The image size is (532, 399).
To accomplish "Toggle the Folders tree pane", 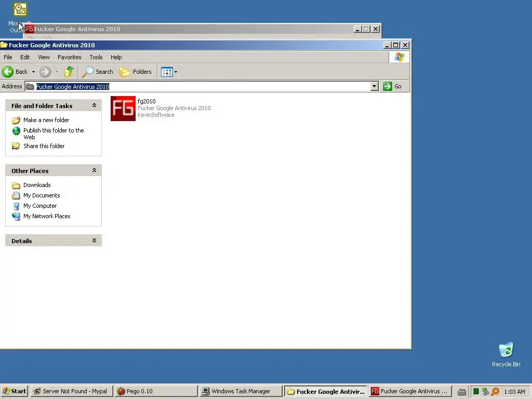I will [x=136, y=72].
